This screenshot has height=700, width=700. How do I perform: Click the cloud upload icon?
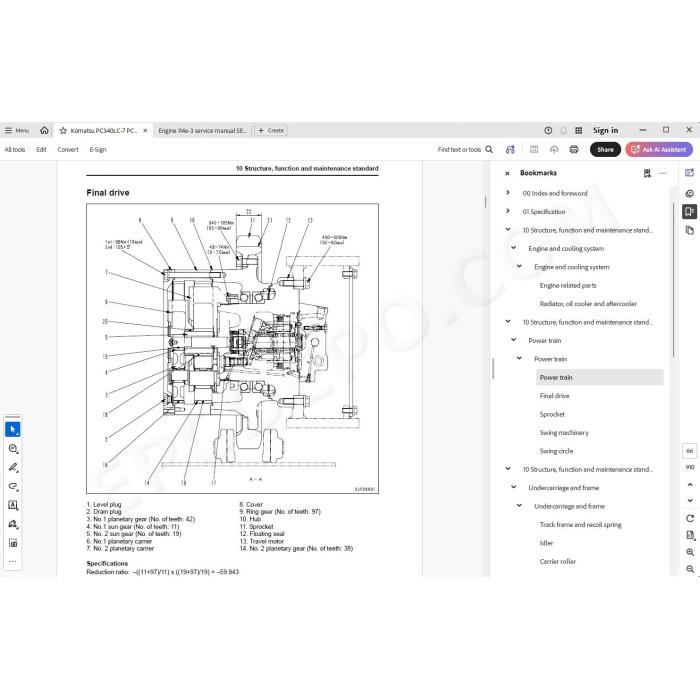[554, 150]
